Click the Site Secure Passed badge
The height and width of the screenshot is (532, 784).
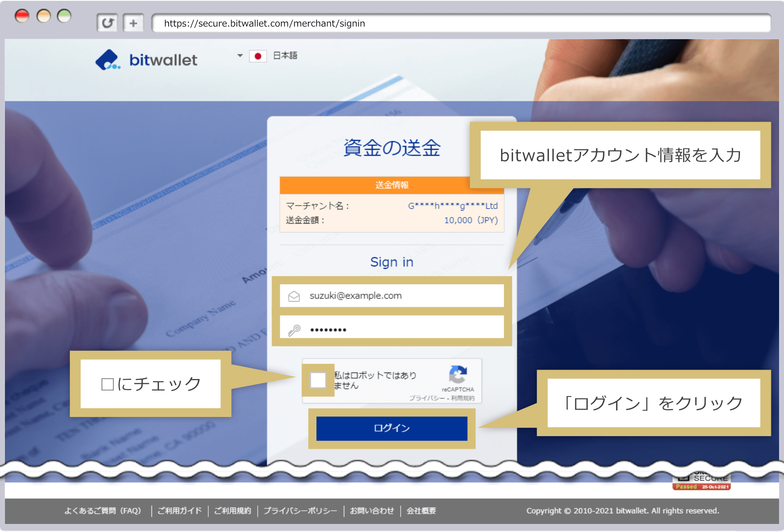(702, 481)
